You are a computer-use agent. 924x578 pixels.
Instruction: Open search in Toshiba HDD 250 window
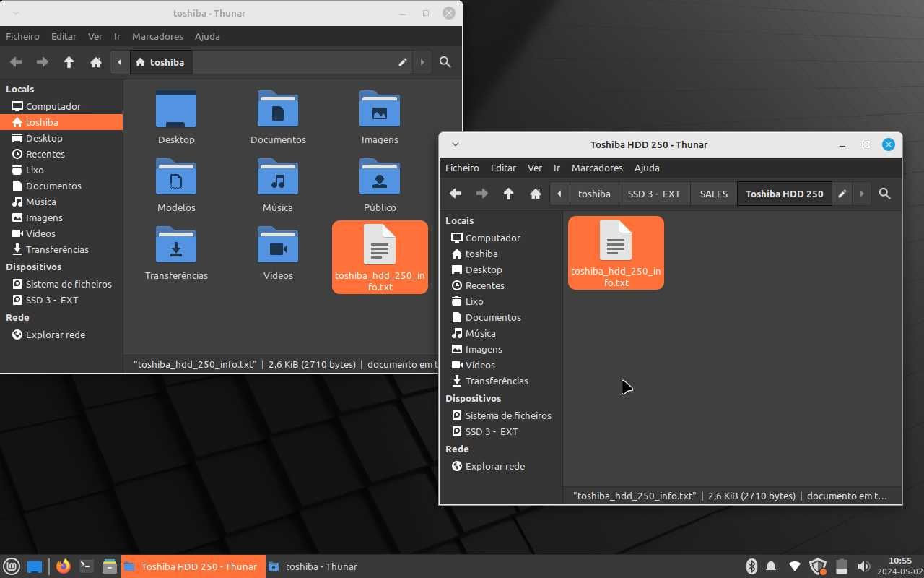pyautogui.click(x=885, y=194)
